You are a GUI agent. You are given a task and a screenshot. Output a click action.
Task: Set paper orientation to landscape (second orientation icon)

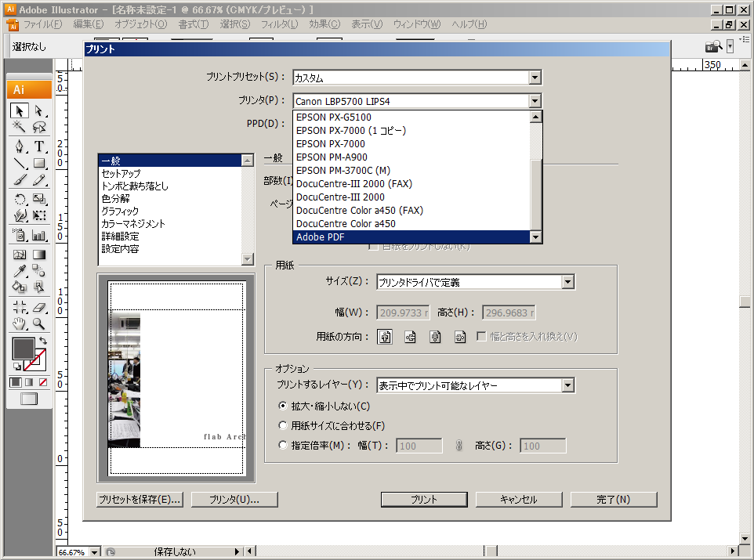410,337
